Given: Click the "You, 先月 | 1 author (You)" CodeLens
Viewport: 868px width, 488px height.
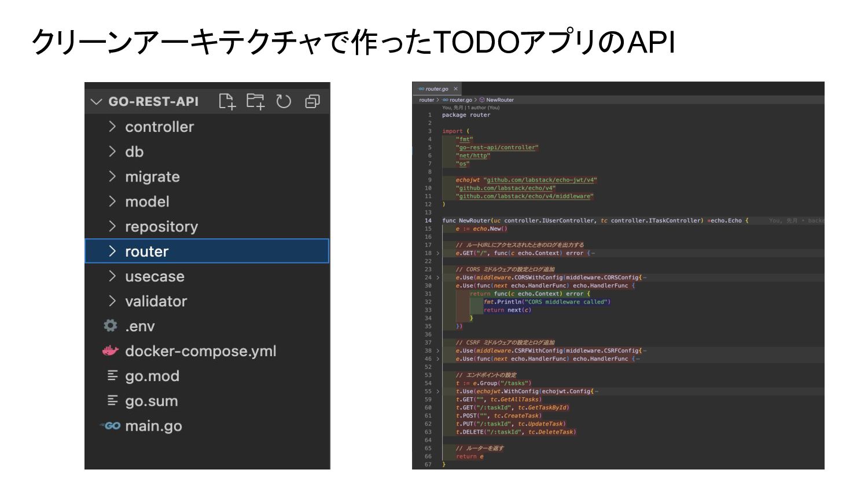Looking at the screenshot, I should (470, 108).
